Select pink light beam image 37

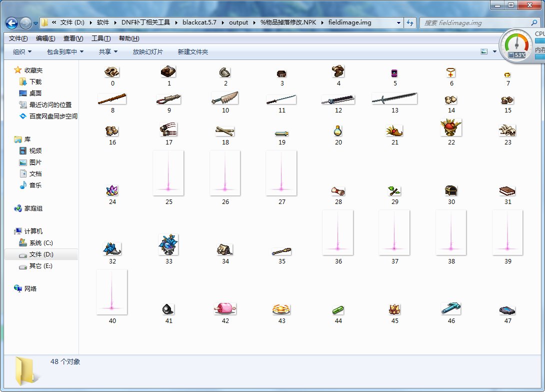(x=394, y=232)
